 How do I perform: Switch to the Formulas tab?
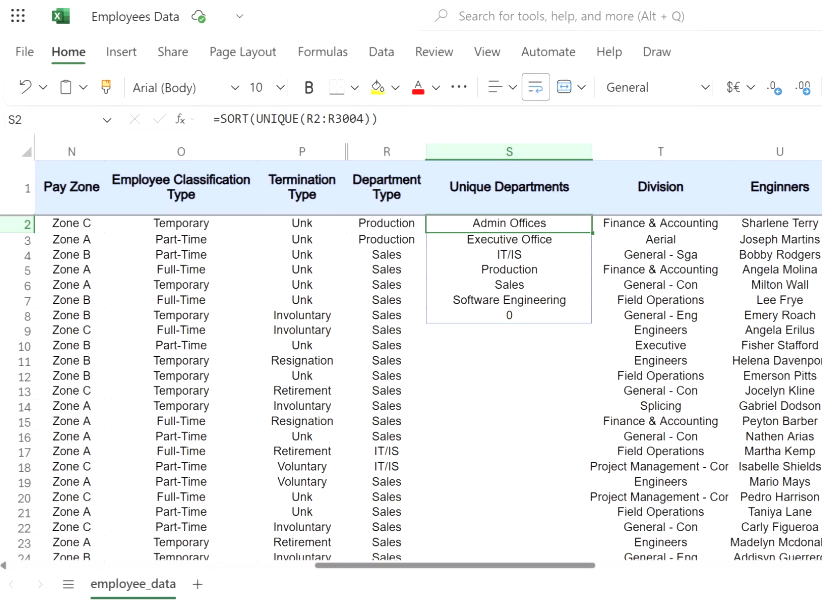322,52
